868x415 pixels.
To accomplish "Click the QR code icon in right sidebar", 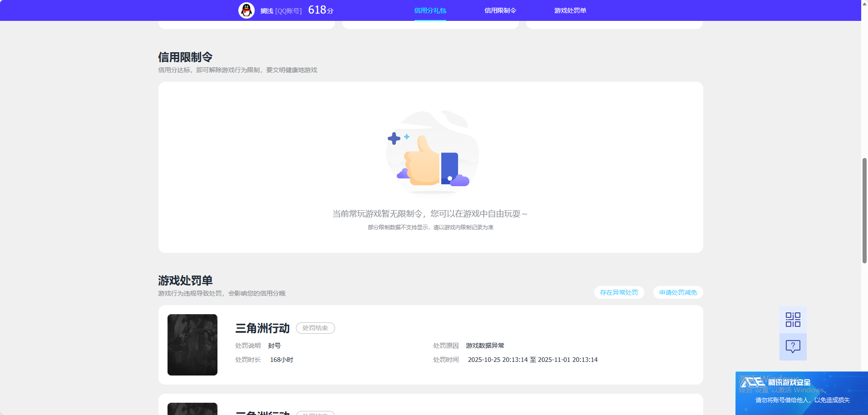I will pos(793,319).
